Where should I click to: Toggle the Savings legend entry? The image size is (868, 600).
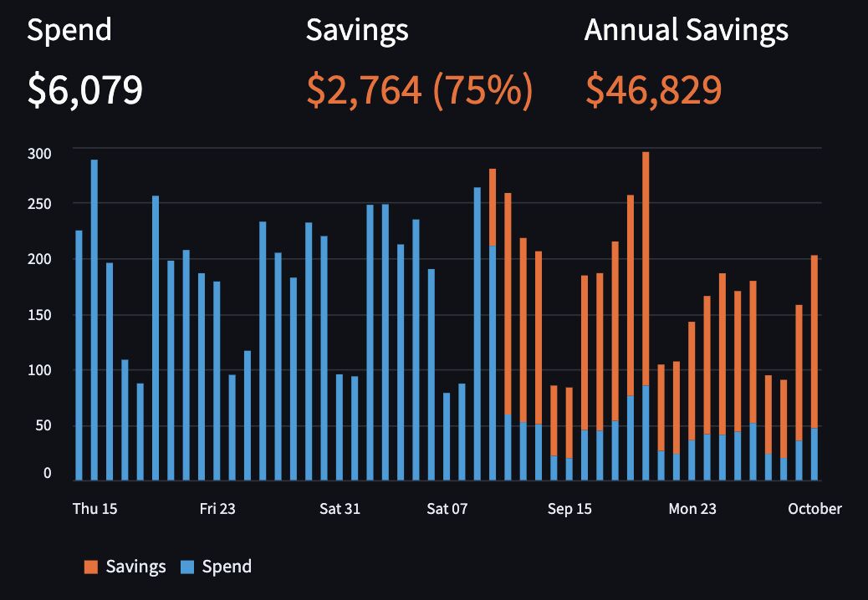[x=125, y=567]
